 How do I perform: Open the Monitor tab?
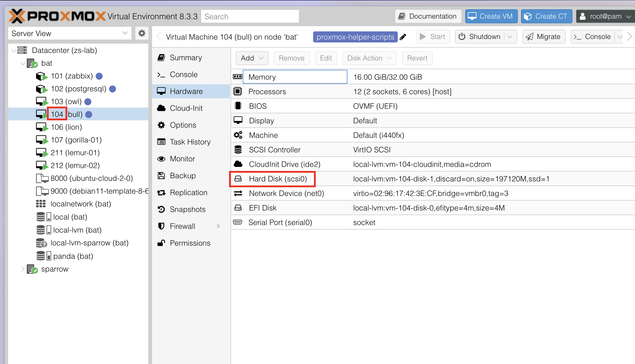point(191,159)
